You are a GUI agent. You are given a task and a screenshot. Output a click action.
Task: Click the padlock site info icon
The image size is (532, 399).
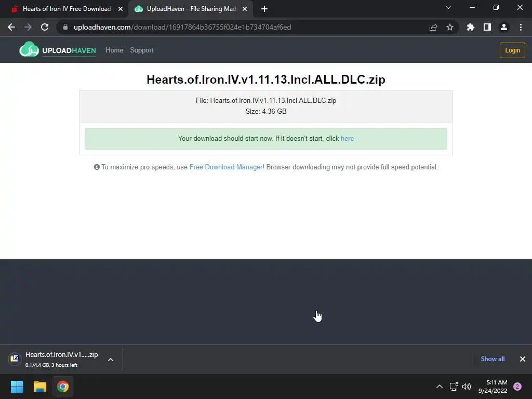click(x=65, y=27)
